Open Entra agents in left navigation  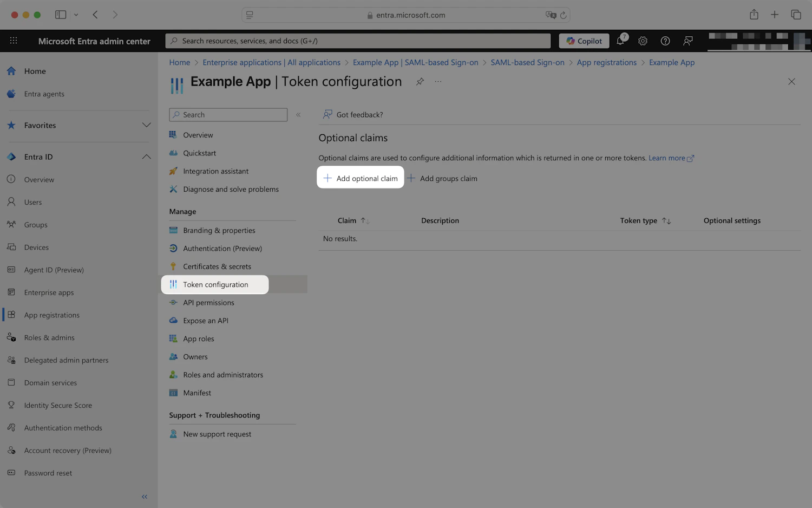click(x=44, y=94)
